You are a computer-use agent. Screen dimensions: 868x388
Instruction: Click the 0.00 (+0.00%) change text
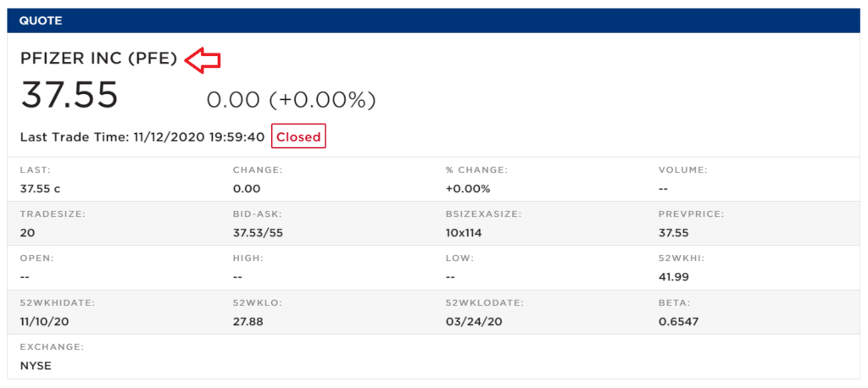coord(291,100)
